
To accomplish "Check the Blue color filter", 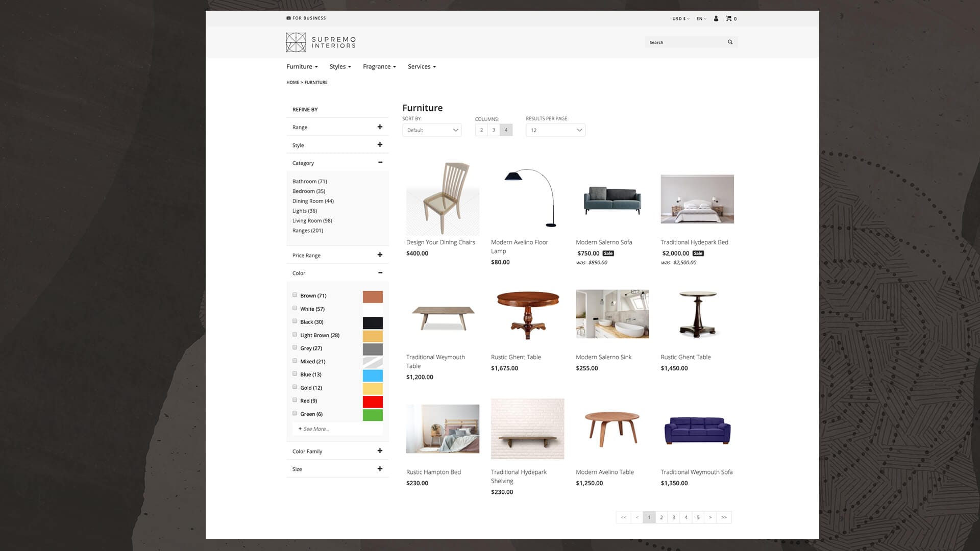I will pos(295,373).
